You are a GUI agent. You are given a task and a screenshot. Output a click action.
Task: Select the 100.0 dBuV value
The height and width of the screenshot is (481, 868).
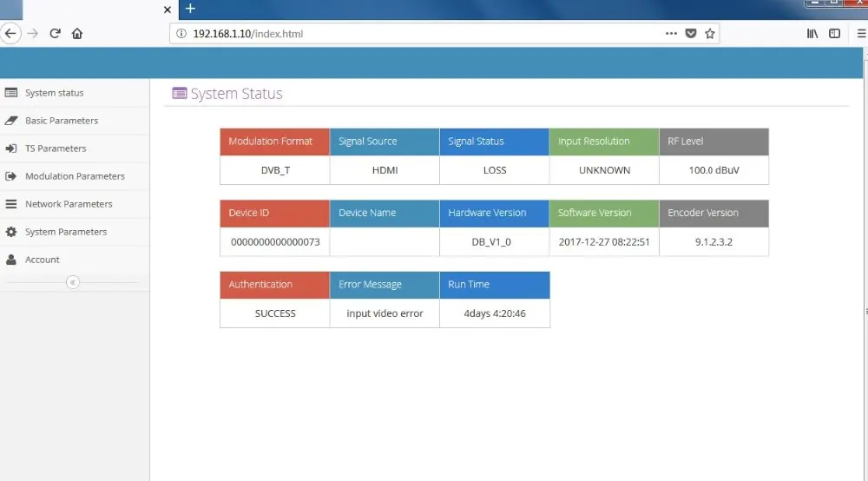tap(713, 170)
